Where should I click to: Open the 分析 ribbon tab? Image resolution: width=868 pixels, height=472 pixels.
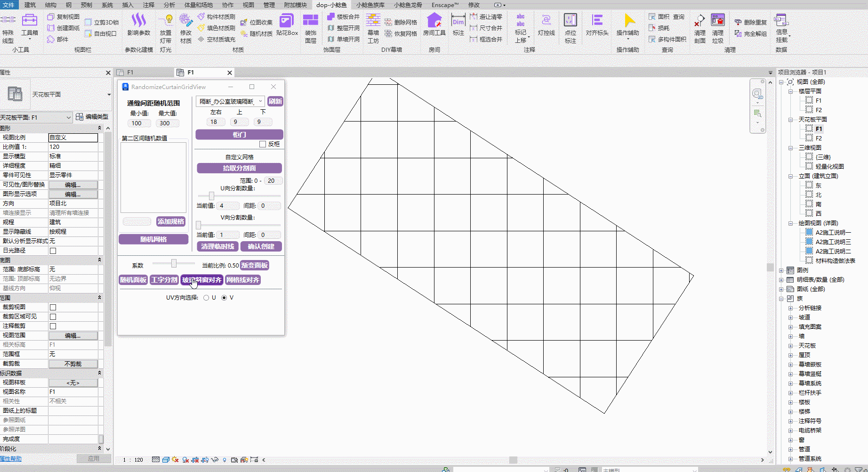pyautogui.click(x=169, y=5)
